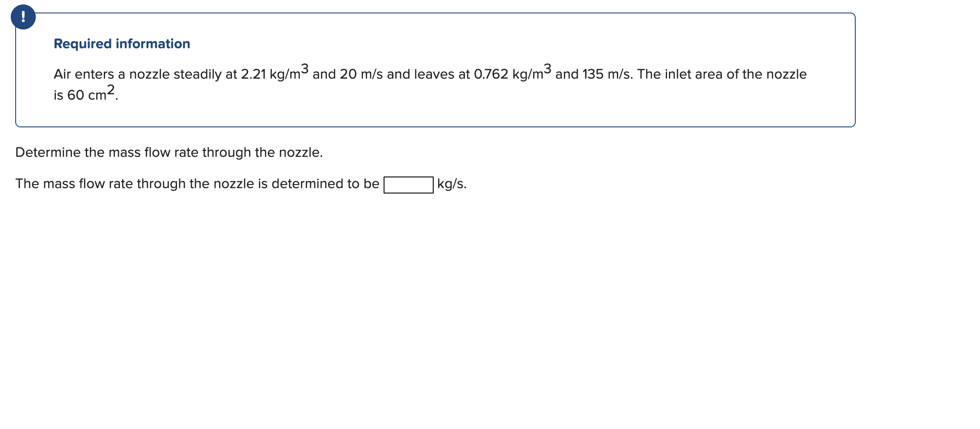Click the superscript 2 after cm
This screenshot has height=429, width=980.
click(x=110, y=88)
